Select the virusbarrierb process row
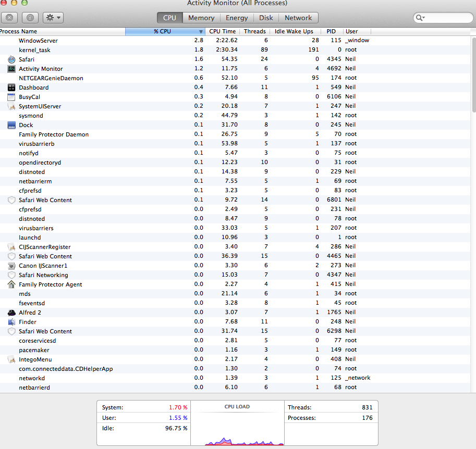476x449 pixels. pyautogui.click(x=235, y=144)
